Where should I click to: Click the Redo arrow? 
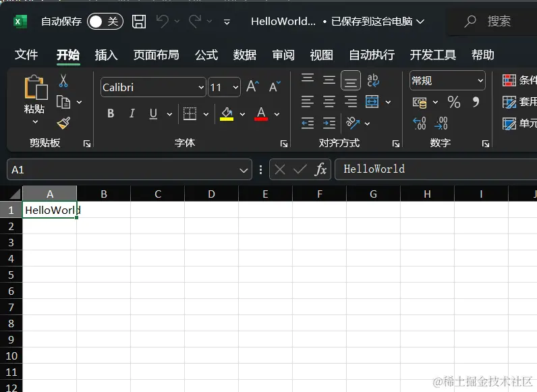[195, 21]
